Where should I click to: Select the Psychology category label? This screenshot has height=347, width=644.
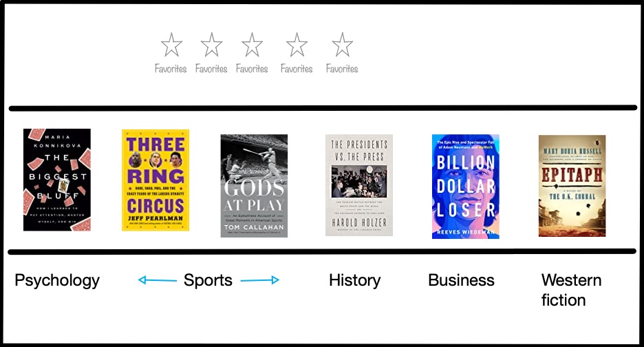coord(57,280)
